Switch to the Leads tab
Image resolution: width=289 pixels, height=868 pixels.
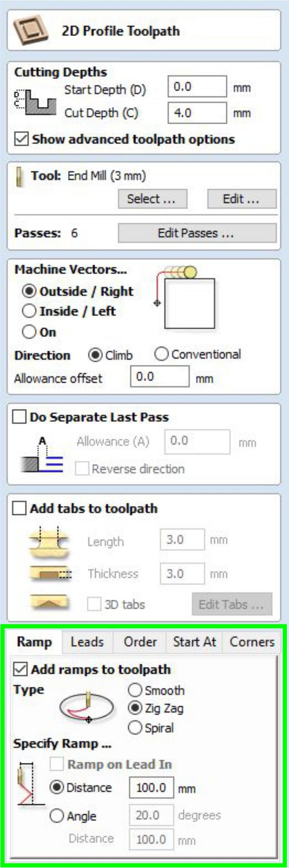click(87, 642)
